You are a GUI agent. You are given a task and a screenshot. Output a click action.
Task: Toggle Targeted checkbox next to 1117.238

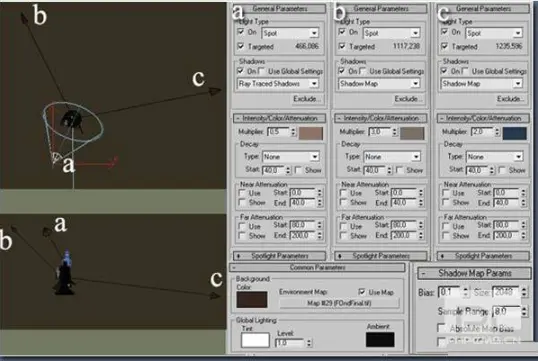tap(342, 46)
